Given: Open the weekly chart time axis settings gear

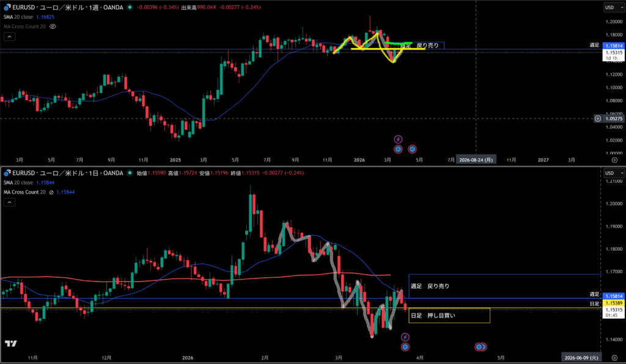Looking at the screenshot, I should click(614, 159).
